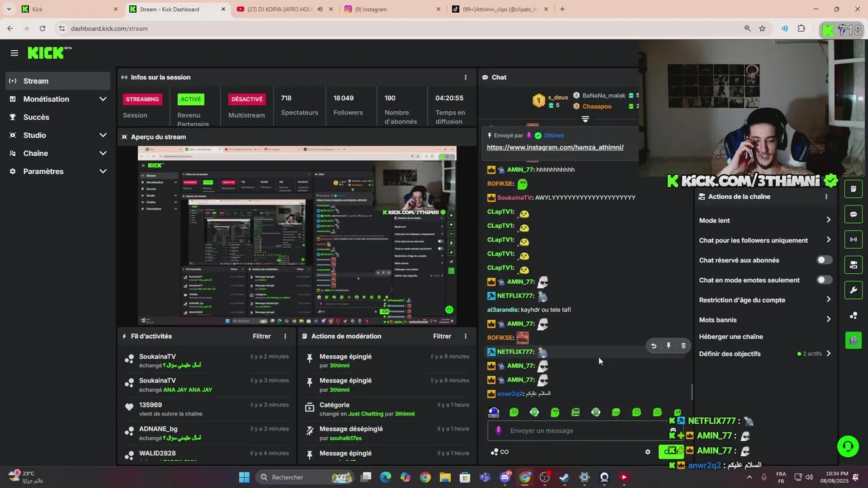Viewport: 868px width, 488px height.
Task: Open Chat pour les followers uniquement chevron
Action: click(x=828, y=240)
